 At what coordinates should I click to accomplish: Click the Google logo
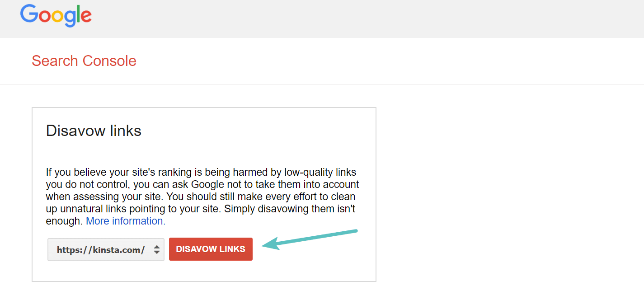click(x=56, y=16)
